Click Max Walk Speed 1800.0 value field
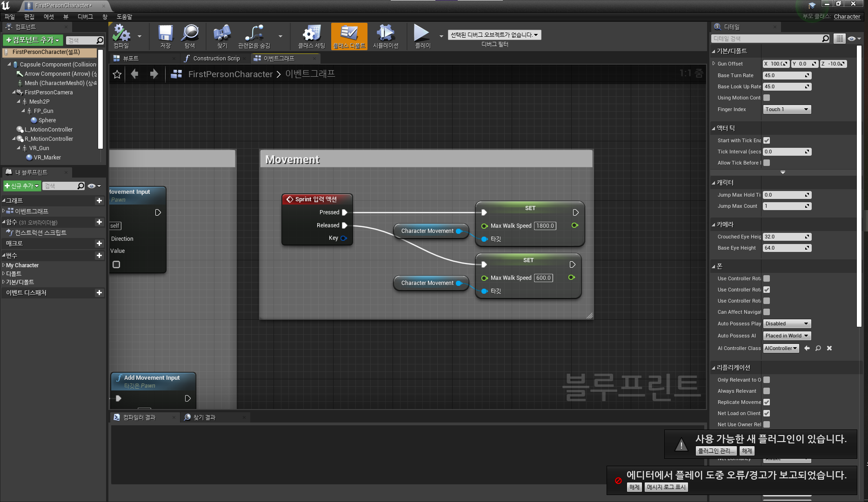The height and width of the screenshot is (502, 868). point(545,226)
